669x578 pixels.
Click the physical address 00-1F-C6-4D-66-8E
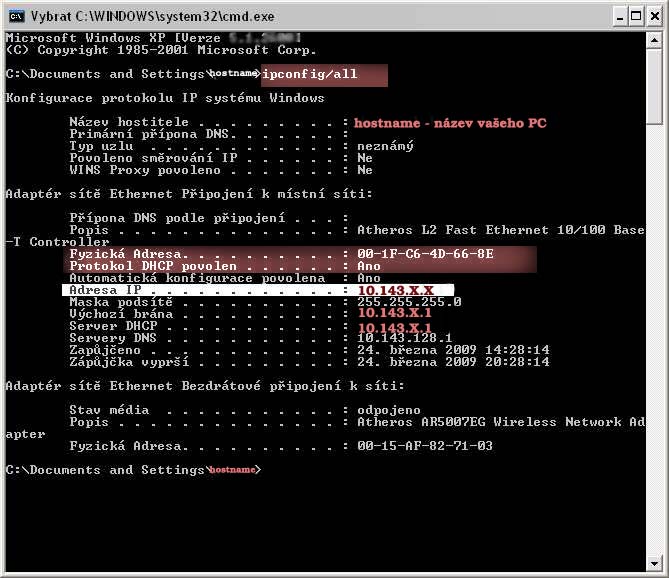pyautogui.click(x=425, y=255)
